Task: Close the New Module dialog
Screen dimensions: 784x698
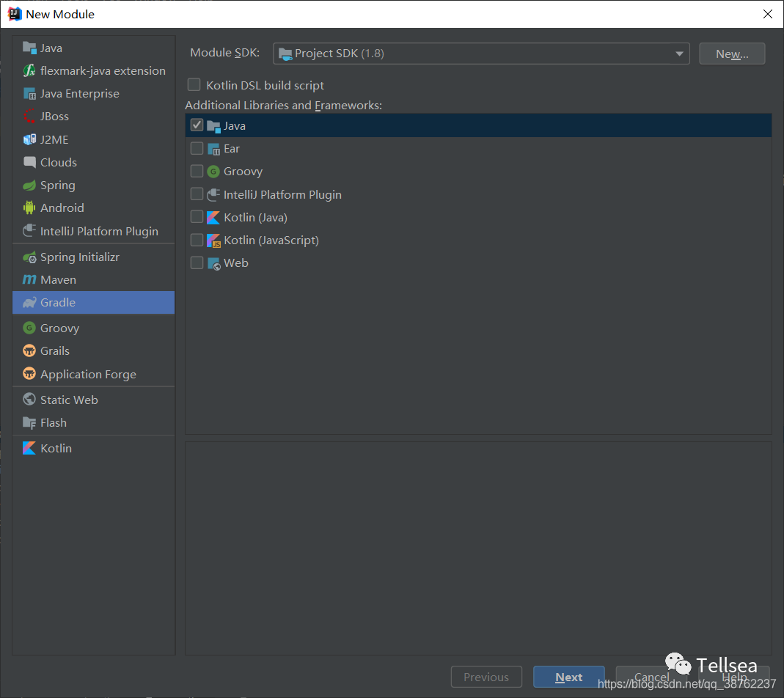Action: pyautogui.click(x=768, y=14)
